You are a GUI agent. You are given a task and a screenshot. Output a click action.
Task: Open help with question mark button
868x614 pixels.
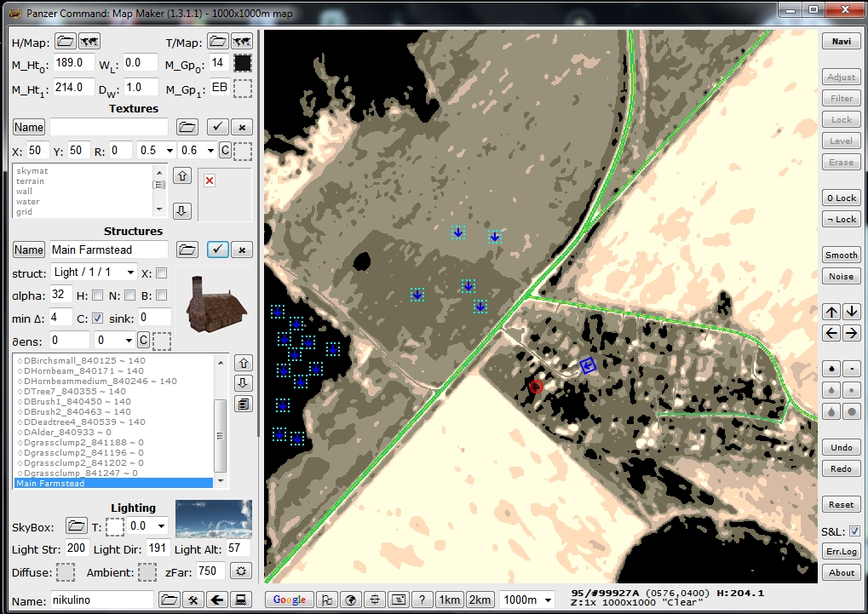coord(422,600)
